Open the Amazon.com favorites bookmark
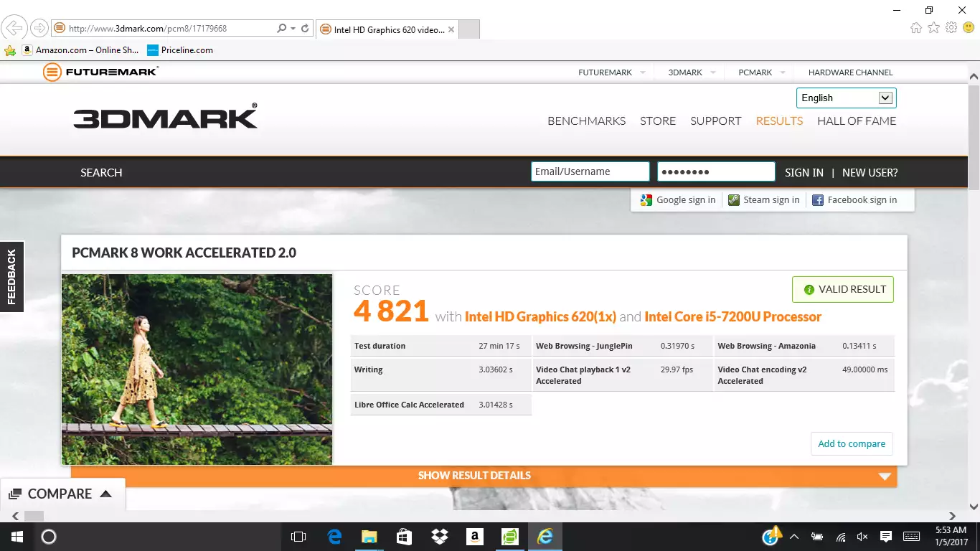The image size is (980, 551). point(80,50)
